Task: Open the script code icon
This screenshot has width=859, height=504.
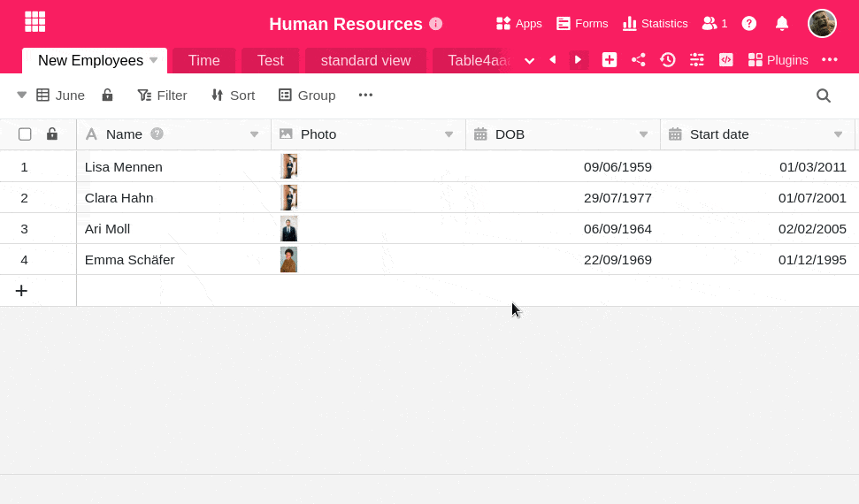Action: tap(725, 60)
